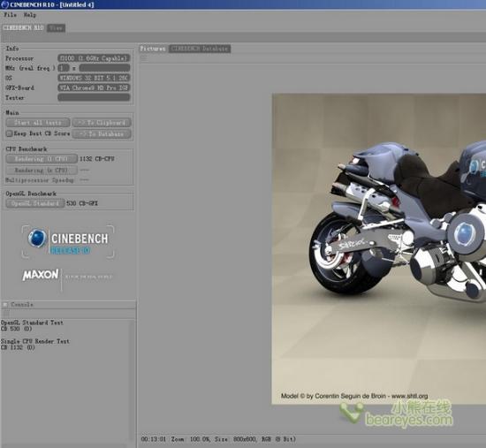Switch to the CINEBENCH R10 tab

[23, 27]
